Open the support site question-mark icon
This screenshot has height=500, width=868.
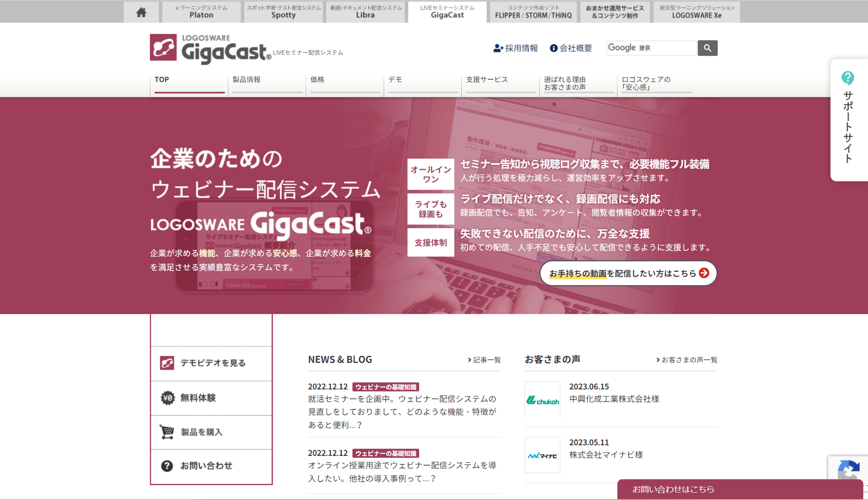[848, 78]
